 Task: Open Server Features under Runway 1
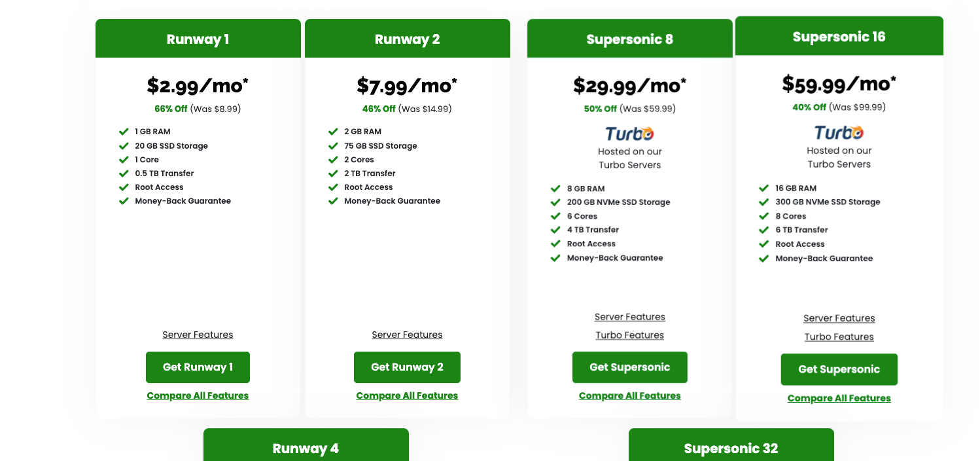pos(198,335)
